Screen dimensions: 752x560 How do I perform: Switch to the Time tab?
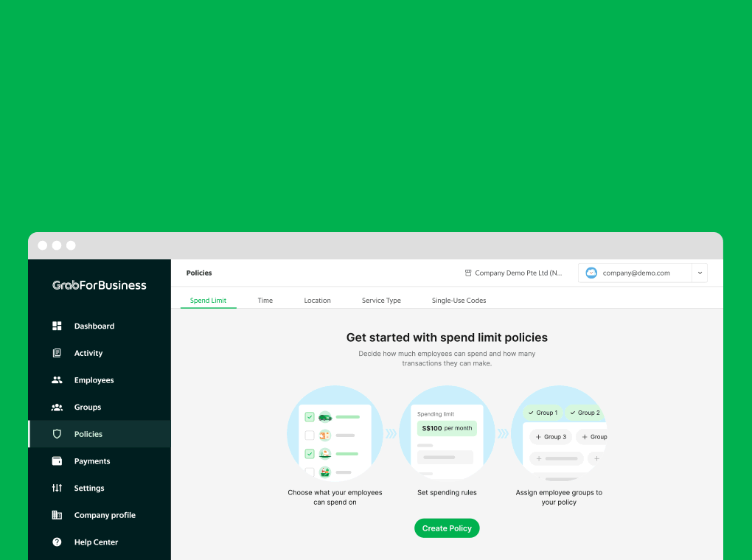coord(265,300)
